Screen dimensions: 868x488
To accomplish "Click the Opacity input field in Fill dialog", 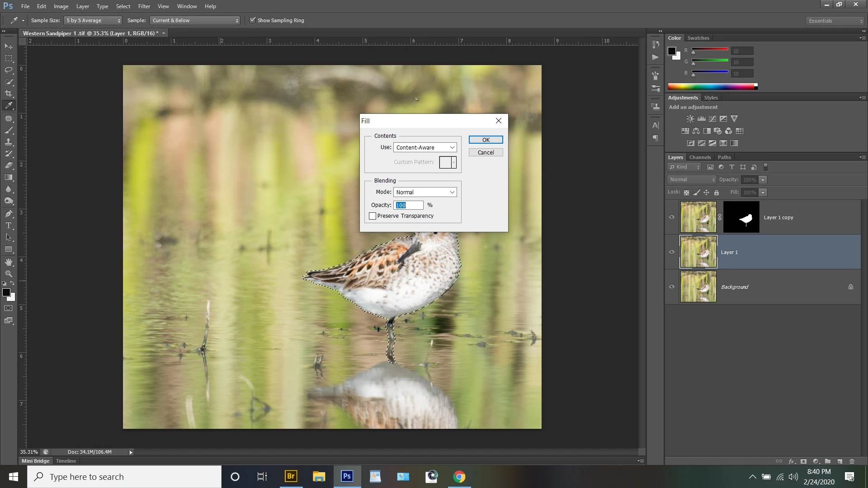I will click(x=409, y=205).
